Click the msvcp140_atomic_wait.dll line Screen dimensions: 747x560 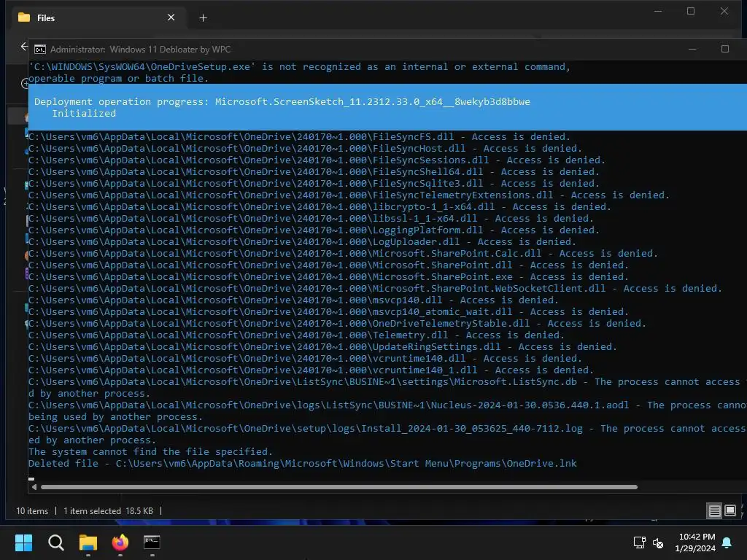[x=328, y=312]
